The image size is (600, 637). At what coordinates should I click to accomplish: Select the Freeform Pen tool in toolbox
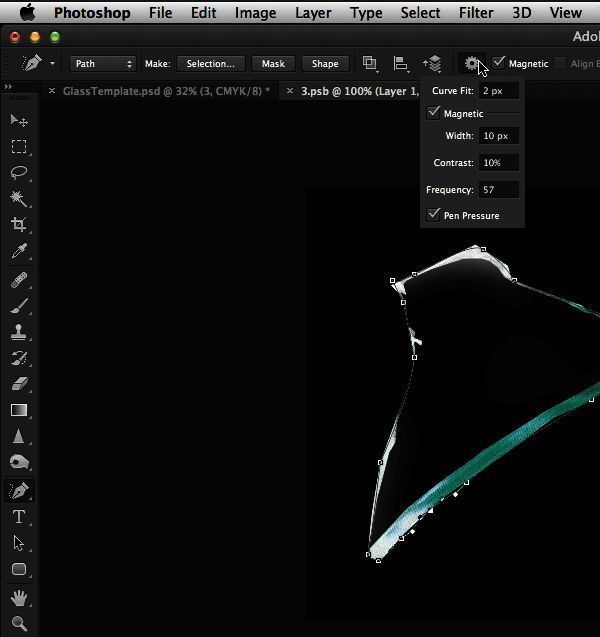pyautogui.click(x=19, y=491)
